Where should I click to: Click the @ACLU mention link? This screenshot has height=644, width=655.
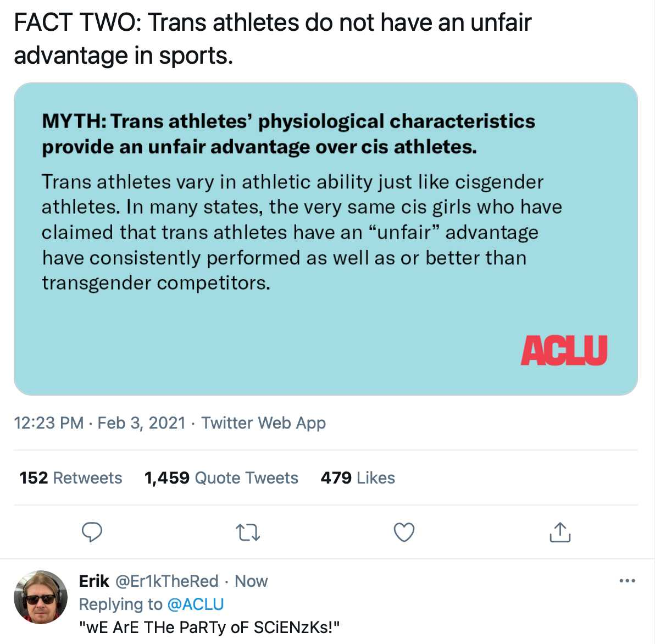pyautogui.click(x=196, y=604)
